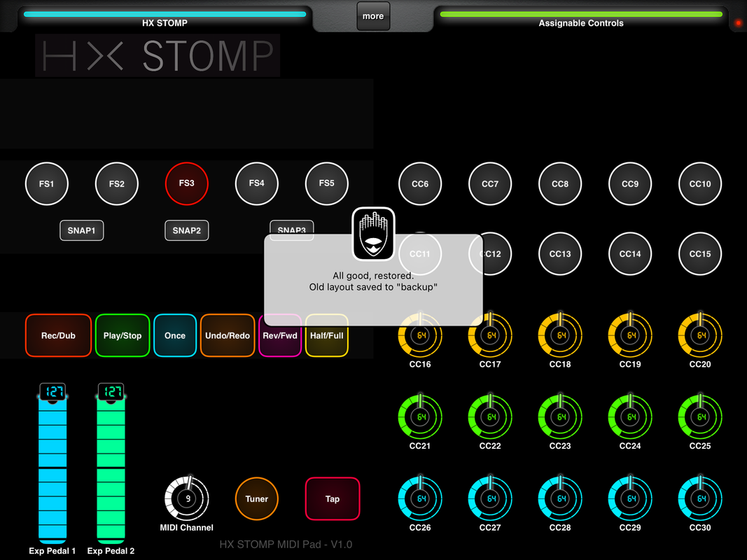Toggle the CC10 button
This screenshot has height=560, width=747.
tap(700, 184)
